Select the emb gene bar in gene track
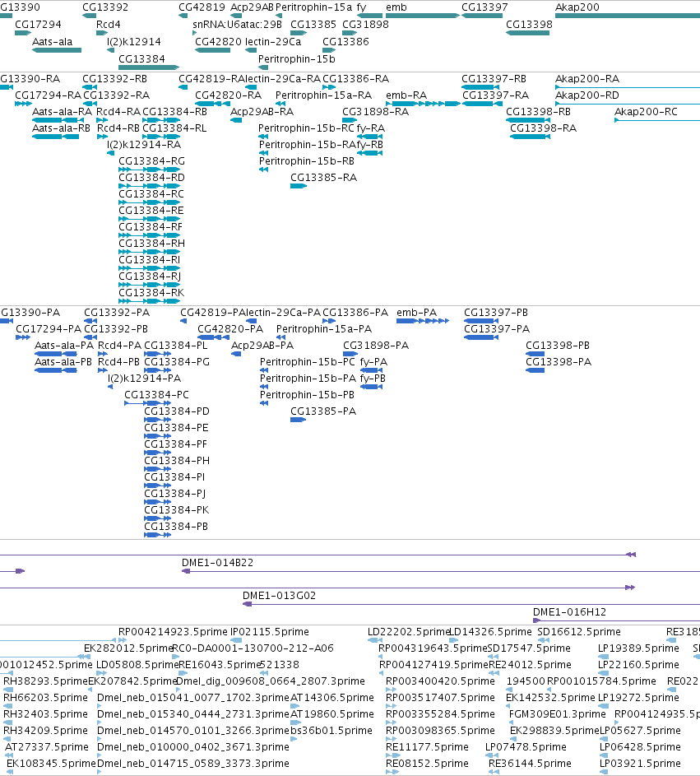 pyautogui.click(x=423, y=16)
